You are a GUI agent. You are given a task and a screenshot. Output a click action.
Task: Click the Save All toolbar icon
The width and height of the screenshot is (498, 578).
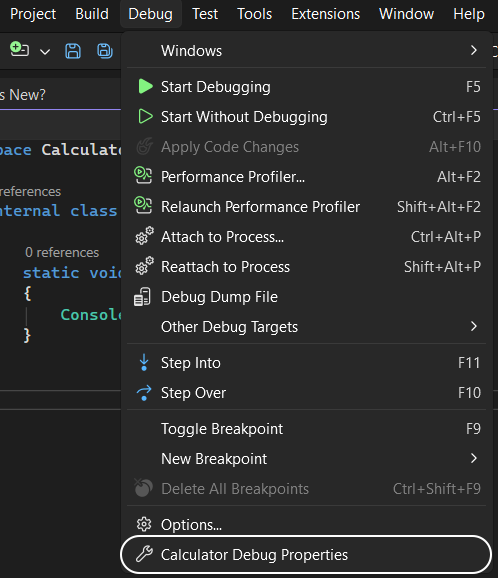pyautogui.click(x=105, y=51)
